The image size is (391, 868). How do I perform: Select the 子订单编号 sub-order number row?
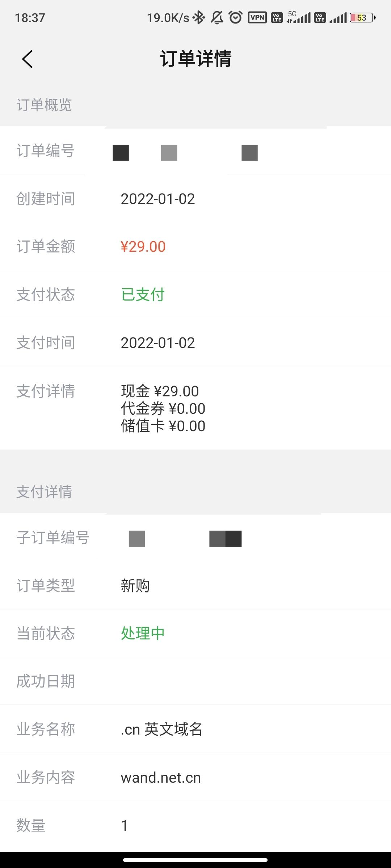(x=195, y=538)
